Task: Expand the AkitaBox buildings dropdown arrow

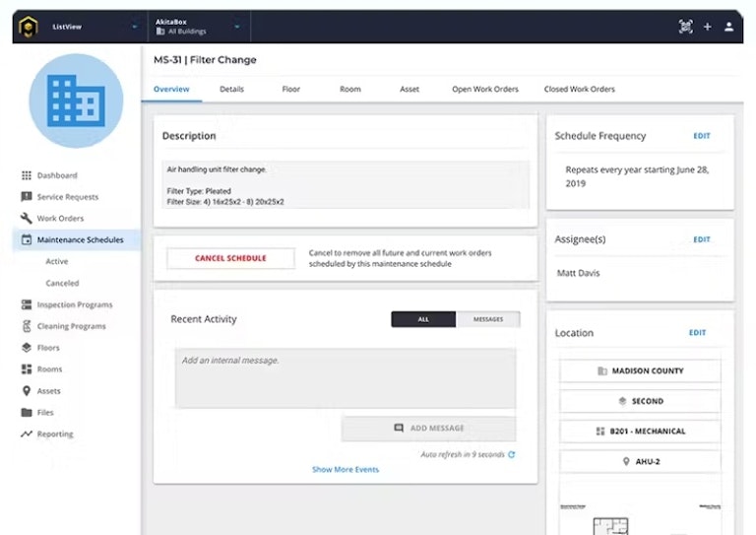Action: (237, 27)
